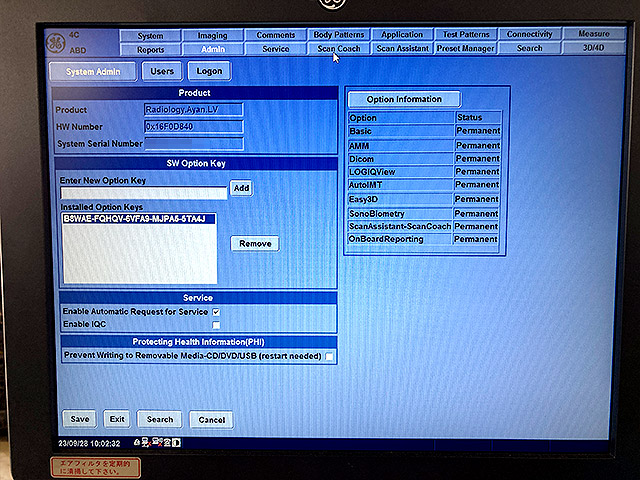Switch to the Logon sub-tab
Screen dimensions: 640x480
[209, 71]
